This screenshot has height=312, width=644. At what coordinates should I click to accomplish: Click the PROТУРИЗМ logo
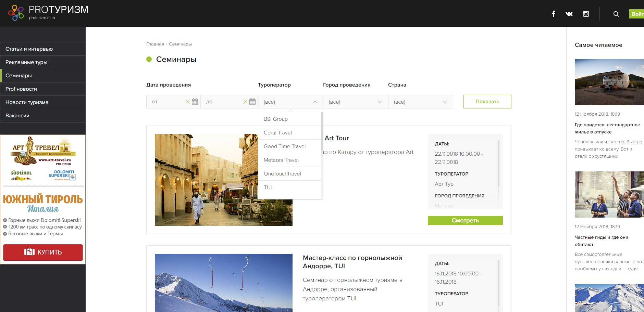pos(48,13)
